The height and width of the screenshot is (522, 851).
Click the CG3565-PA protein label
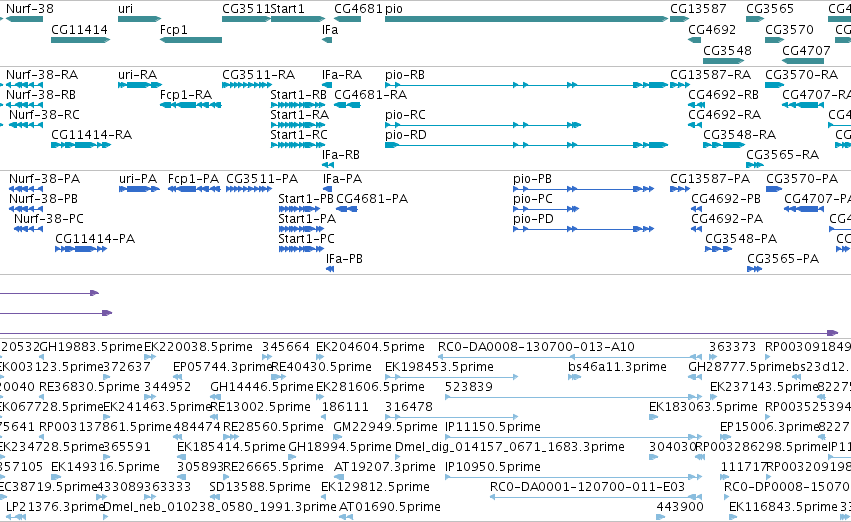(x=783, y=259)
